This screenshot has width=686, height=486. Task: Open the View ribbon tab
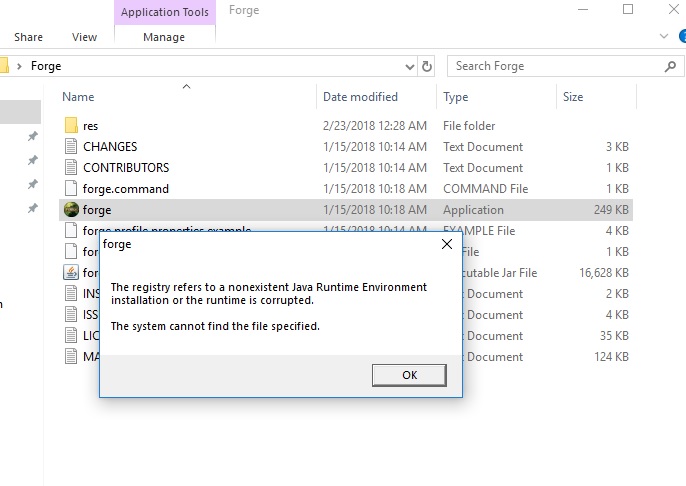[x=85, y=37]
